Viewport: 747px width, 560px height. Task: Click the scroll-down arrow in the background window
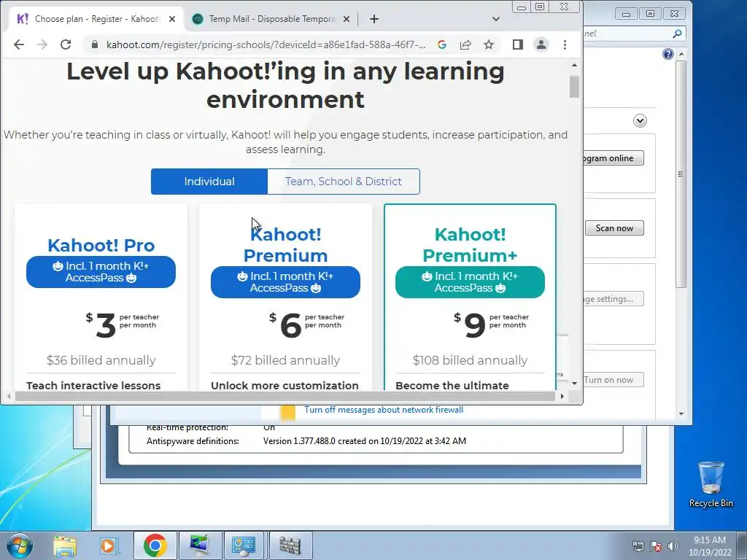point(681,414)
